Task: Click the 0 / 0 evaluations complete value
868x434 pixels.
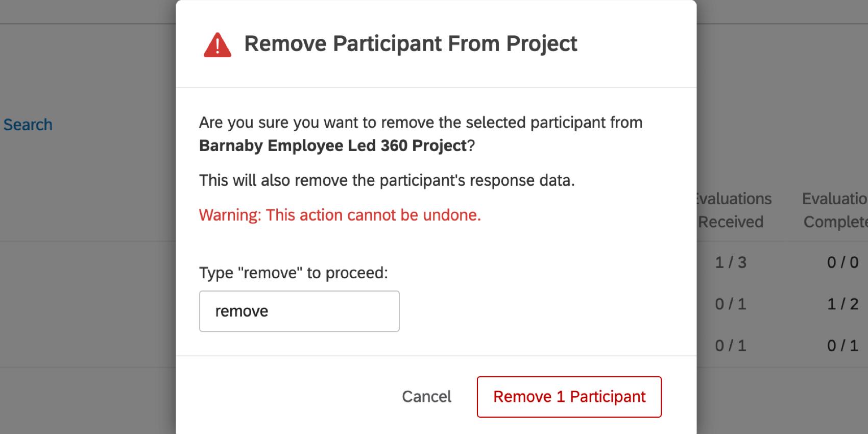Action: [841, 262]
